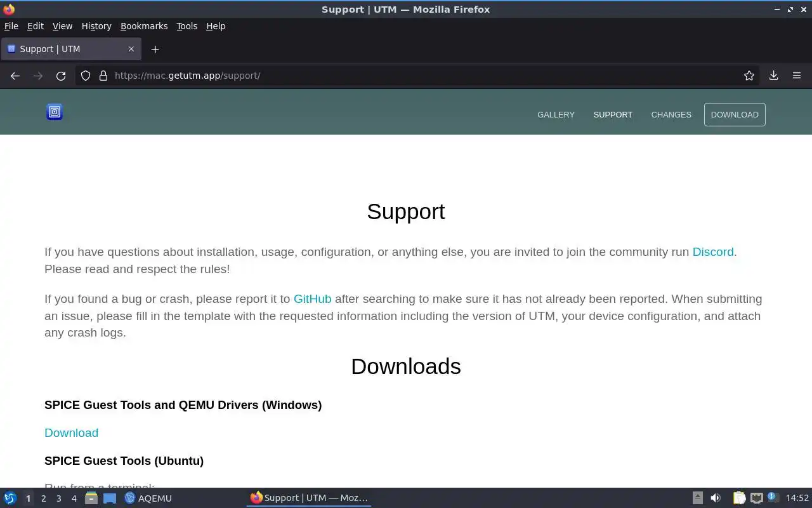The image size is (812, 508).
Task: Open the Firefox hamburger menu
Action: click(797, 76)
